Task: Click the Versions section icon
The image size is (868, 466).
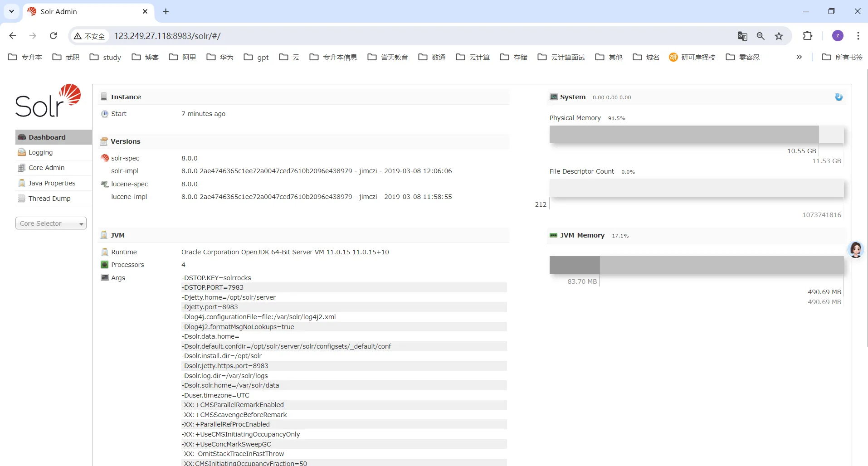Action: pyautogui.click(x=104, y=141)
